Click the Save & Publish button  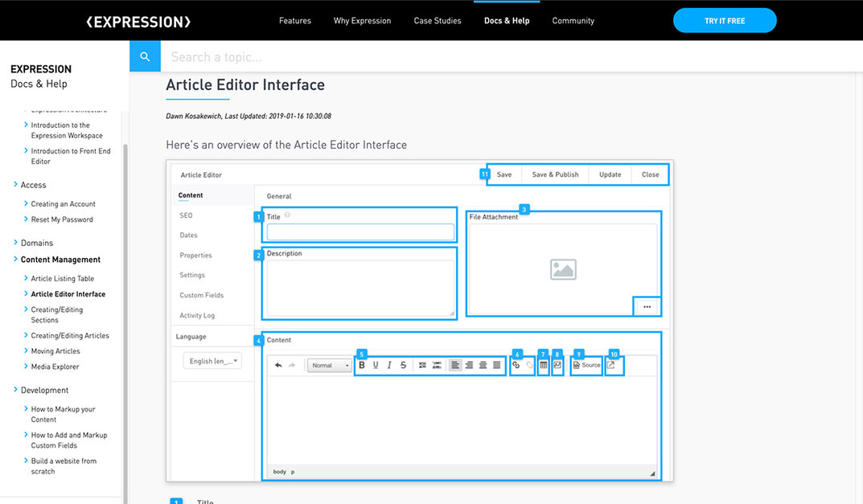pos(554,174)
